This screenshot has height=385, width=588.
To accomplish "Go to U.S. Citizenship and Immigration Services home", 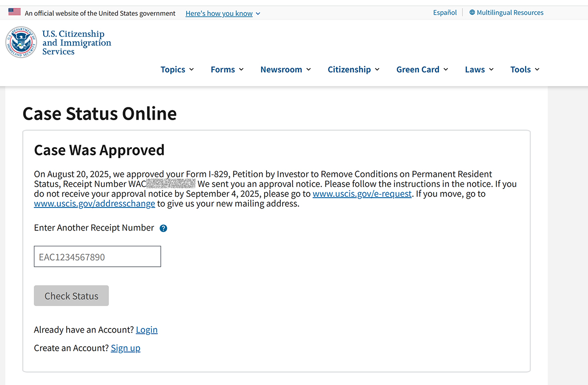I will (76, 43).
